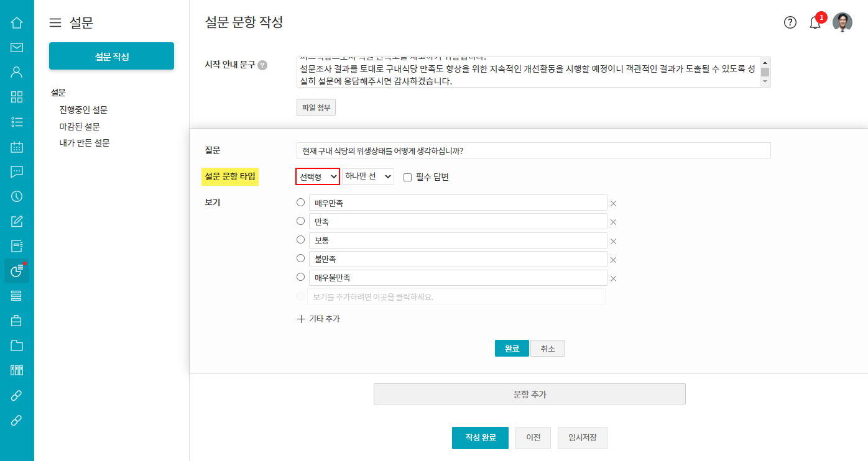
Task: Click the chat message bubble icon
Action: (x=17, y=172)
